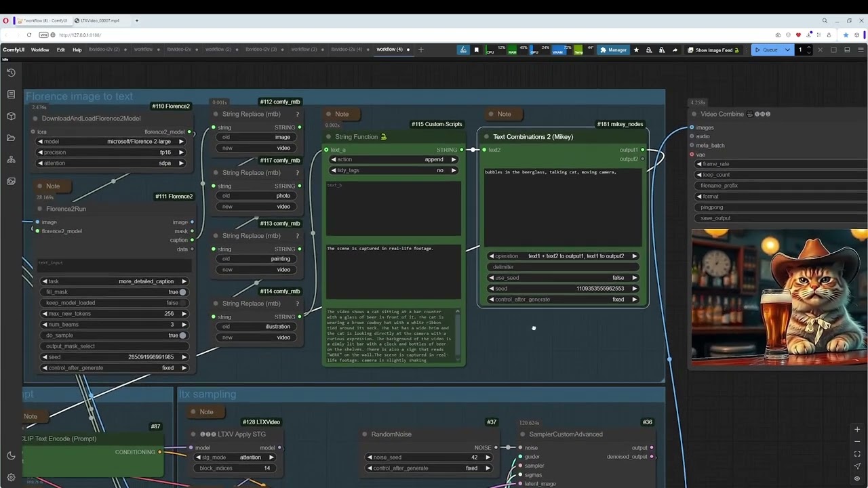Collapse the RandomNoise node via its dot
Screen dimensions: 868x488
pos(365,434)
